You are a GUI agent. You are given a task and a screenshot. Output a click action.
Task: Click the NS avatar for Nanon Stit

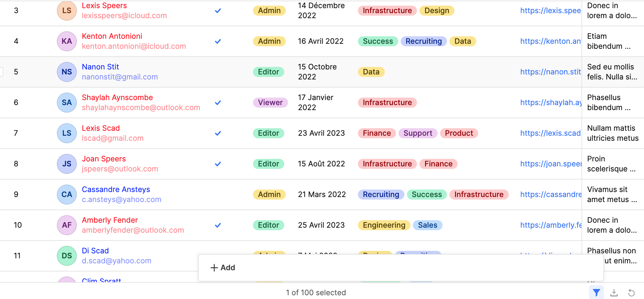(x=67, y=72)
